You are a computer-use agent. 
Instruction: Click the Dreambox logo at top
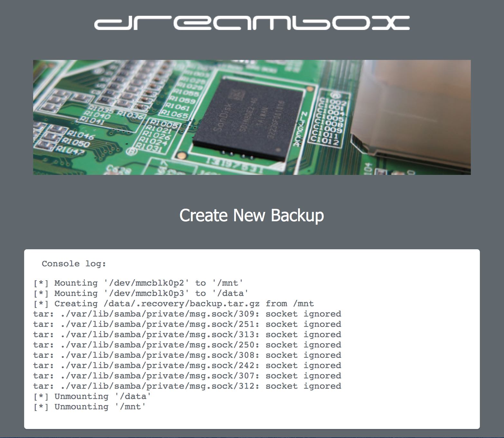pyautogui.click(x=252, y=23)
